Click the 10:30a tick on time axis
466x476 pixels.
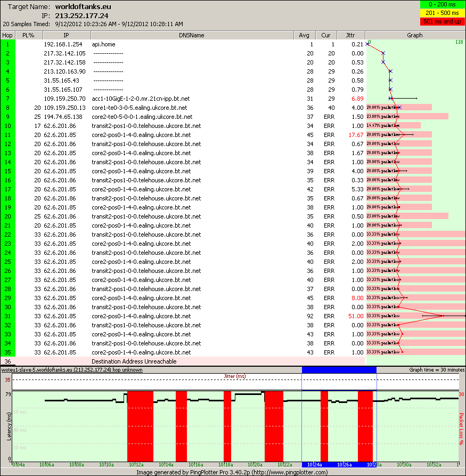[404, 465]
